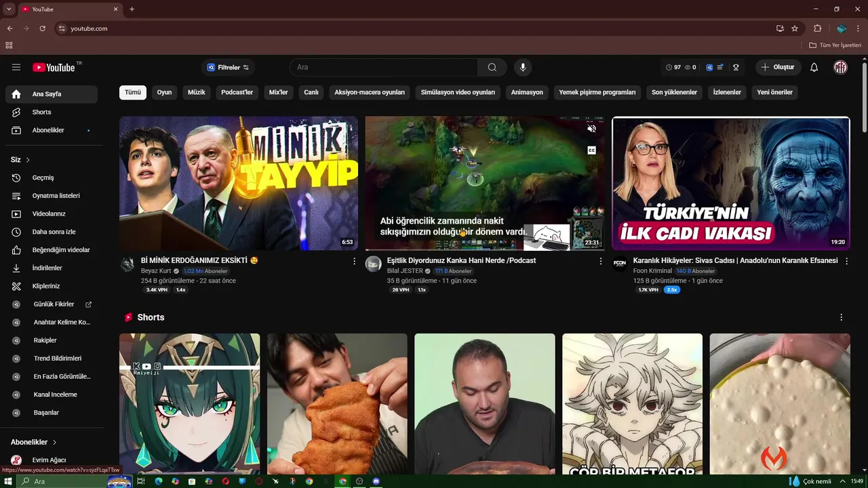Click the search magnifier button
The height and width of the screenshot is (488, 868).
pyautogui.click(x=492, y=67)
